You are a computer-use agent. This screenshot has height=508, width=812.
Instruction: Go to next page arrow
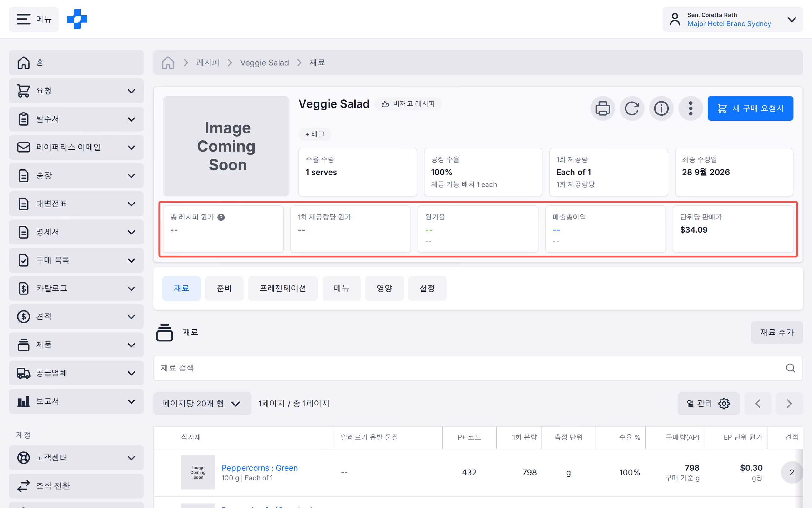(789, 404)
